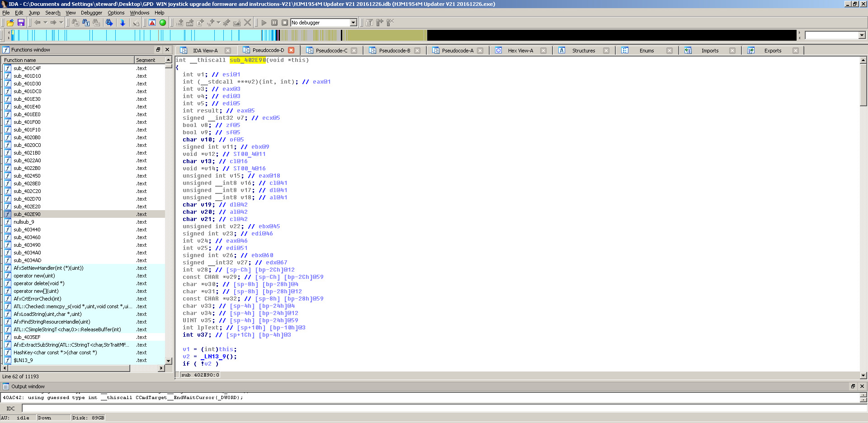The height and width of the screenshot is (423, 868).
Task: Open the Debugger menu
Action: pyautogui.click(x=91, y=13)
